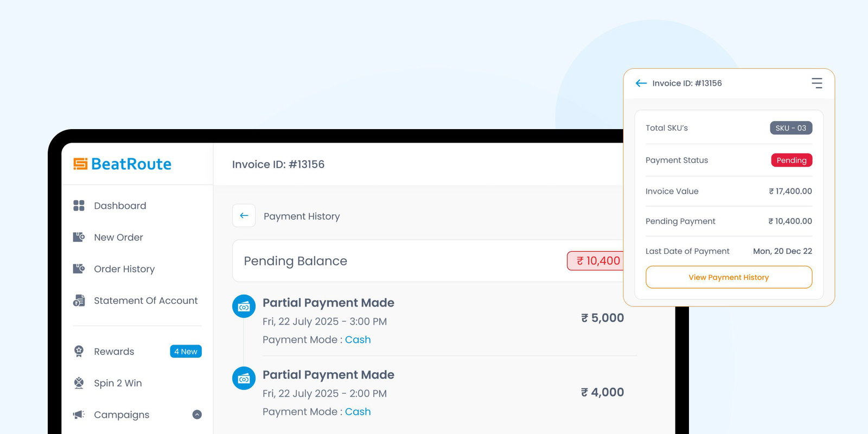Open the Cash payment mode link
The height and width of the screenshot is (434, 868).
point(358,339)
